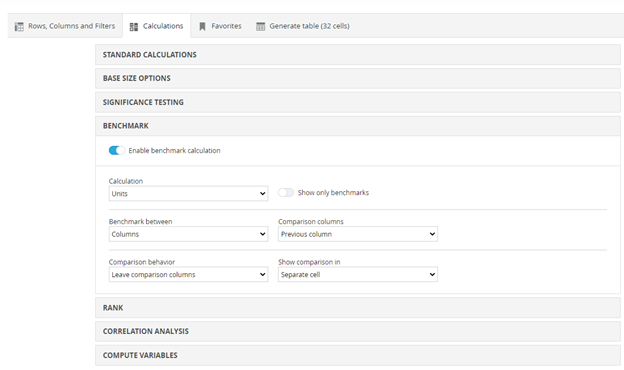Viewport: 624px width, 370px height.
Task: Click the Benchmark between field label
Action: [x=140, y=222]
